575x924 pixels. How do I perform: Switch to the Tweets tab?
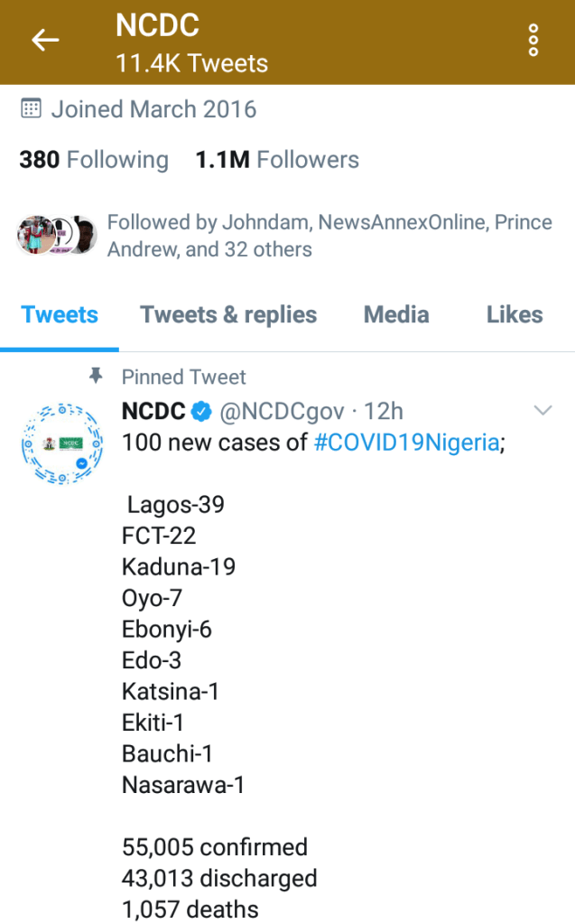[60, 314]
